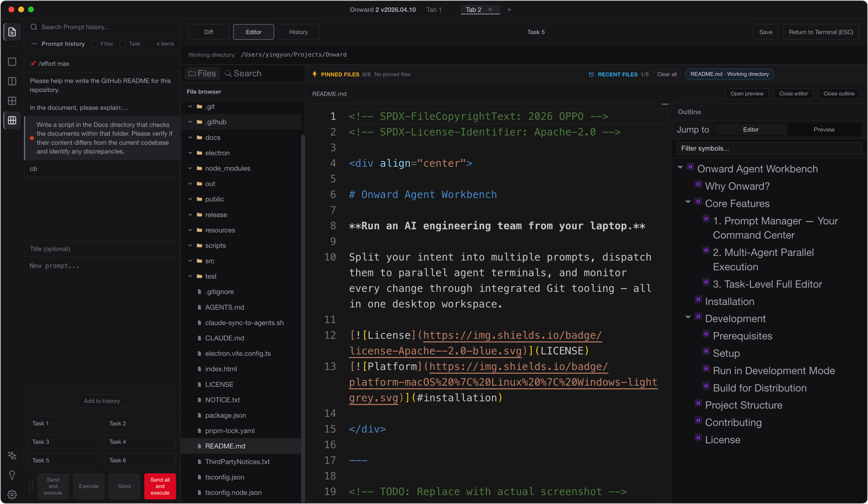Collapse the Development section in the outline
868x504 pixels.
(x=688, y=318)
